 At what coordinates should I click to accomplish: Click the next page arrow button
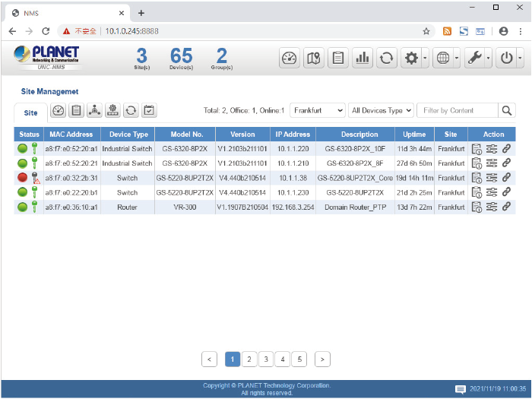[x=322, y=359]
